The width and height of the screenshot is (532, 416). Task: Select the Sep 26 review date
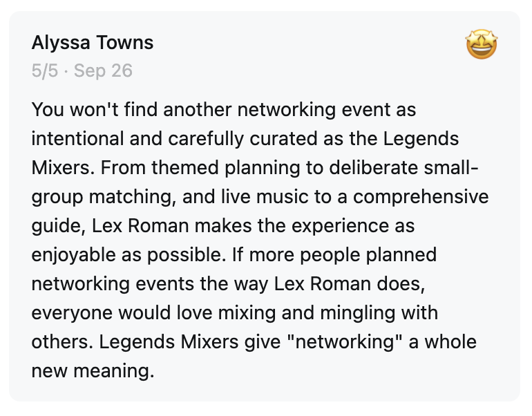tap(103, 71)
